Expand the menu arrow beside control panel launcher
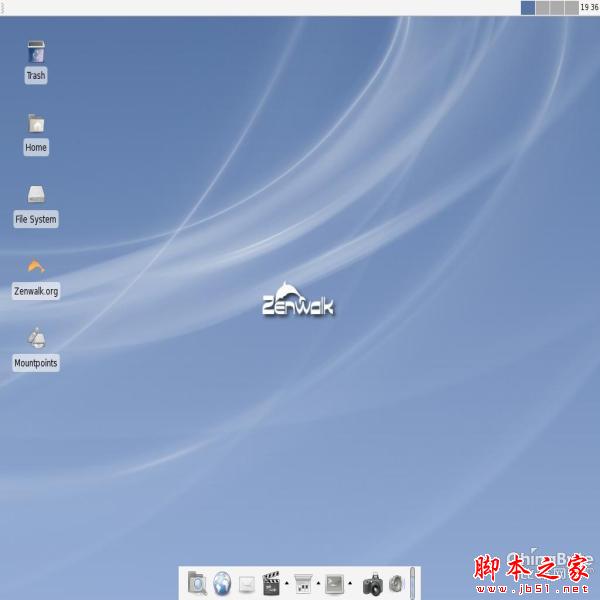 [x=318, y=583]
